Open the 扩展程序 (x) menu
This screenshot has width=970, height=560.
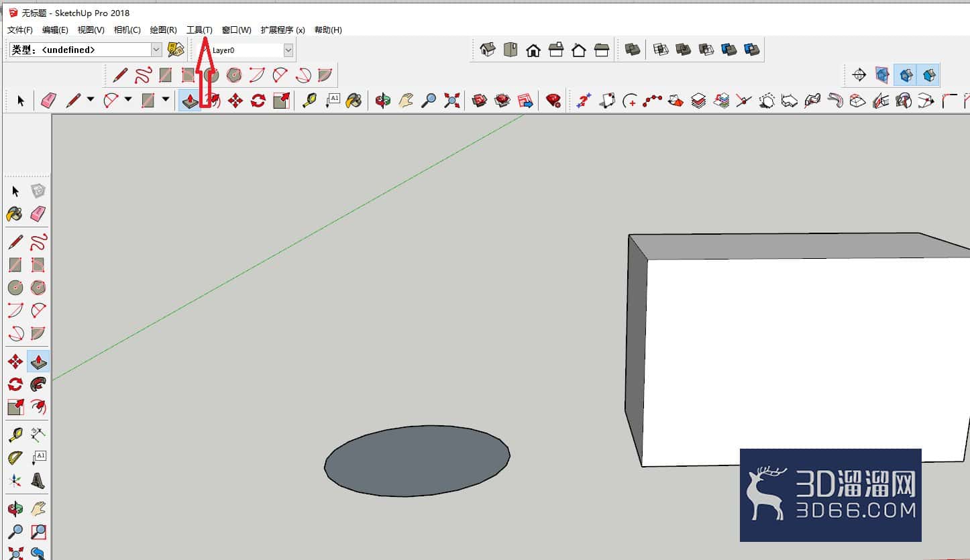pyautogui.click(x=282, y=30)
